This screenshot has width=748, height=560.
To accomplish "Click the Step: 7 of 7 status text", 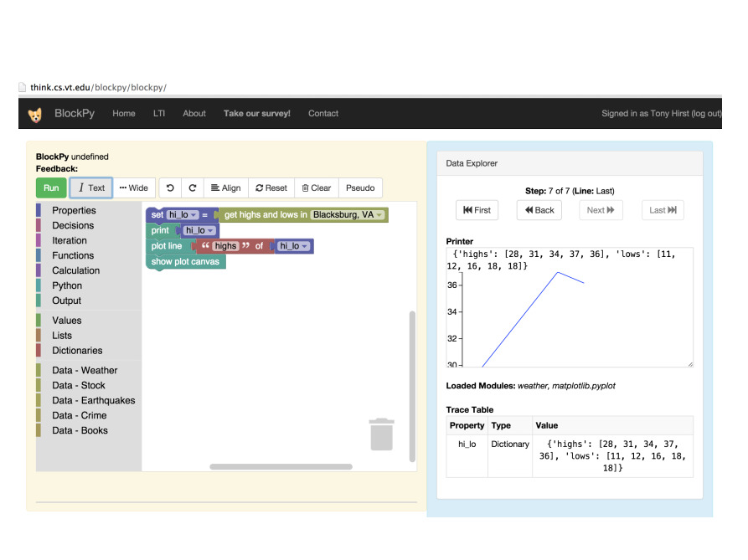I will click(570, 191).
